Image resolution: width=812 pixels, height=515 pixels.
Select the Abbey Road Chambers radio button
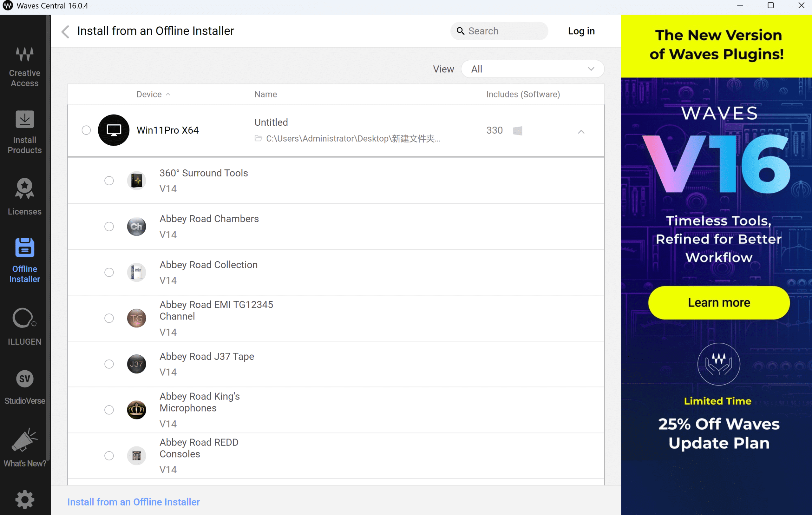click(x=109, y=226)
